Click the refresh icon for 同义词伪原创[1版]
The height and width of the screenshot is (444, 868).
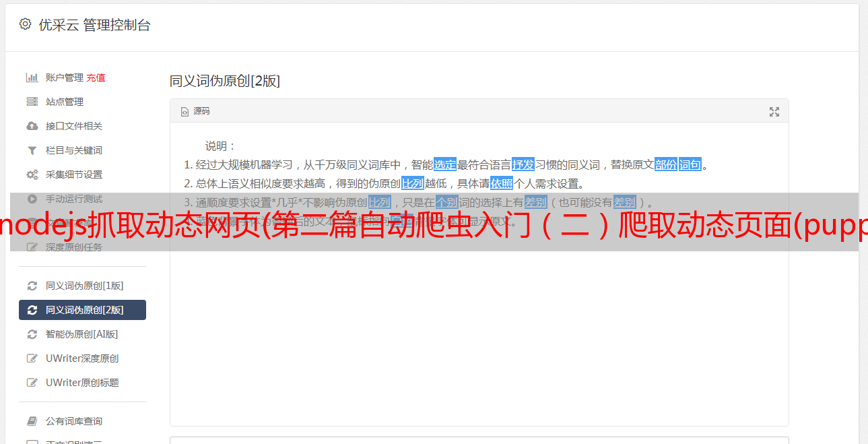[x=32, y=286]
